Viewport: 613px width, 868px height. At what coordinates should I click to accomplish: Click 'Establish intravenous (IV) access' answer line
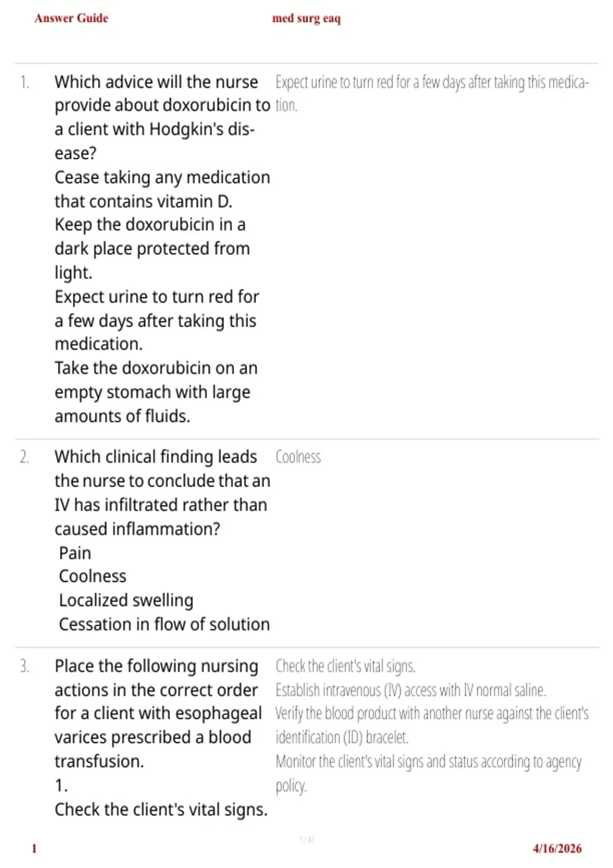coord(411,690)
